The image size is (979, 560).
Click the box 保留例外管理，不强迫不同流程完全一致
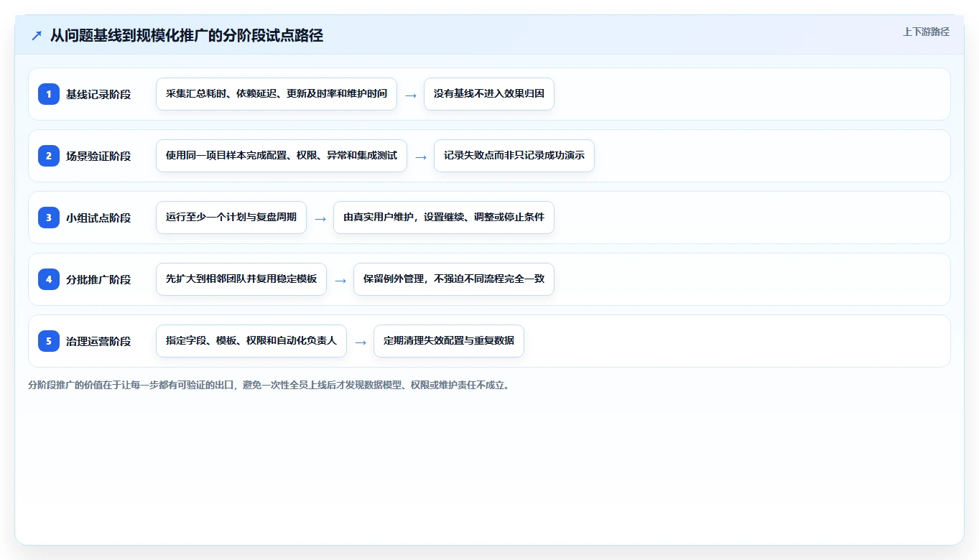point(454,279)
